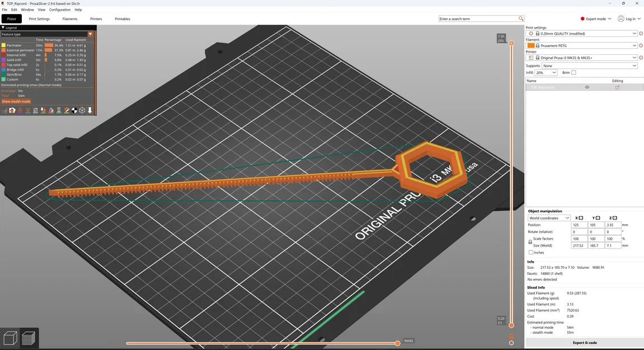Click the Export G-code button
The width and height of the screenshot is (644, 350).
(585, 343)
